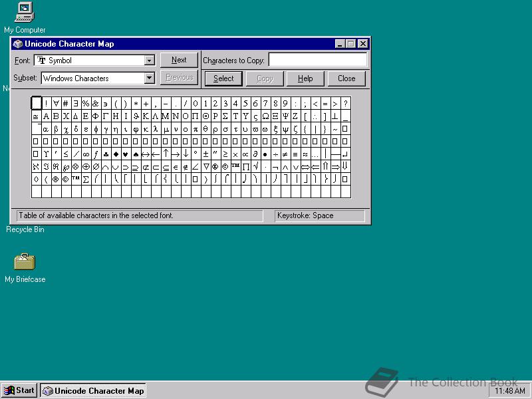Pick the aleph symbol ℵ
This screenshot has width=532, height=399.
(x=36, y=167)
